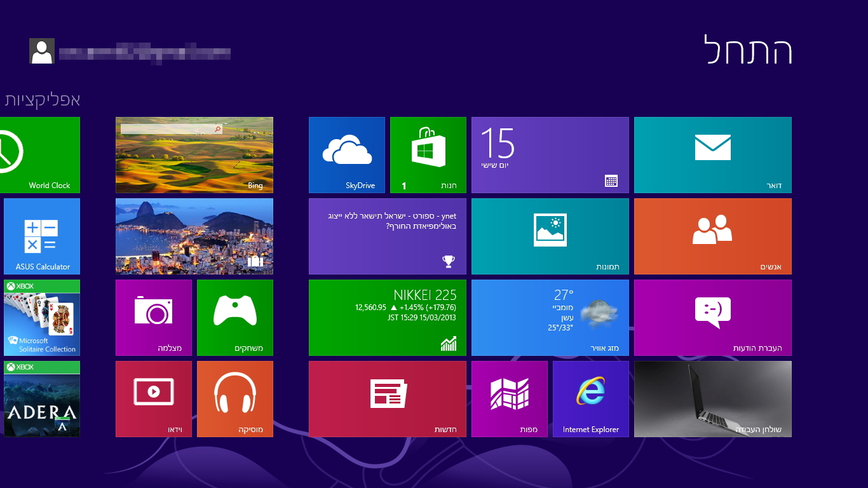This screenshot has height=488, width=868.
Task: Open the Desktop tile with laptop image
Action: pos(712,398)
